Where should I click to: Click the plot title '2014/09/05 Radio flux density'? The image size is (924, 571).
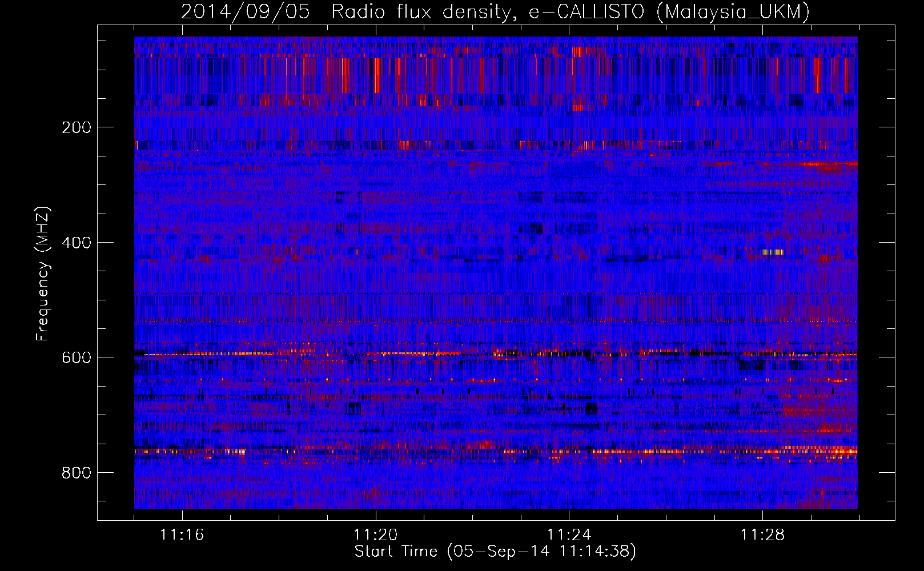[495, 12]
